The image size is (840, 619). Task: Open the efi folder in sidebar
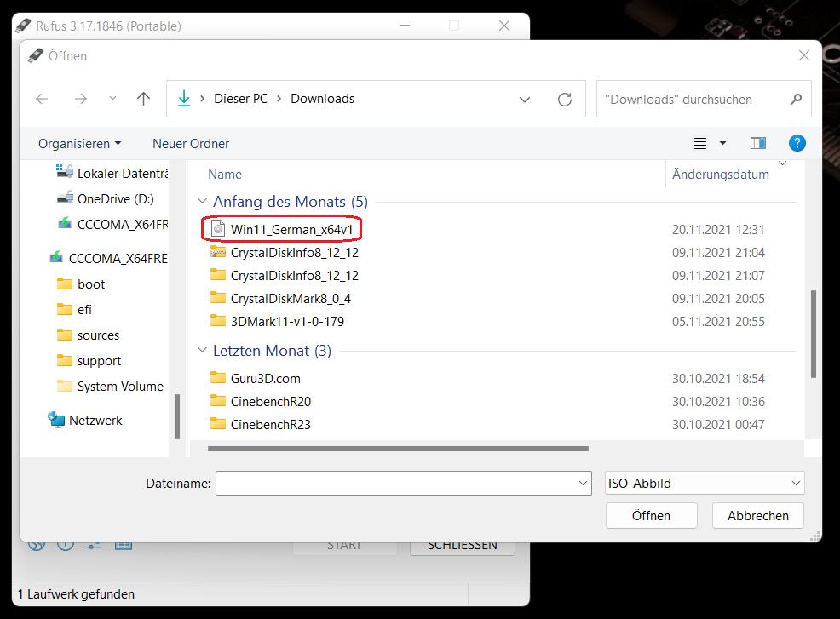coord(74,310)
